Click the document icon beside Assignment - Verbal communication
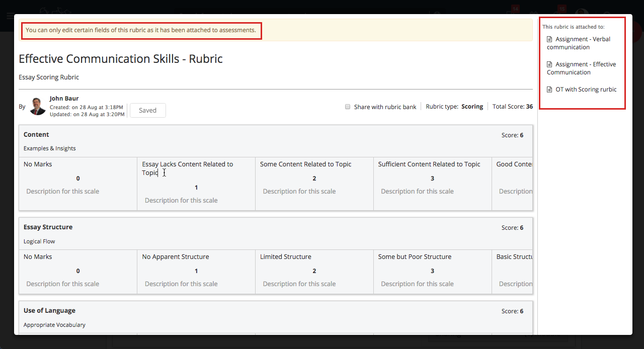644x349 pixels. (549, 39)
